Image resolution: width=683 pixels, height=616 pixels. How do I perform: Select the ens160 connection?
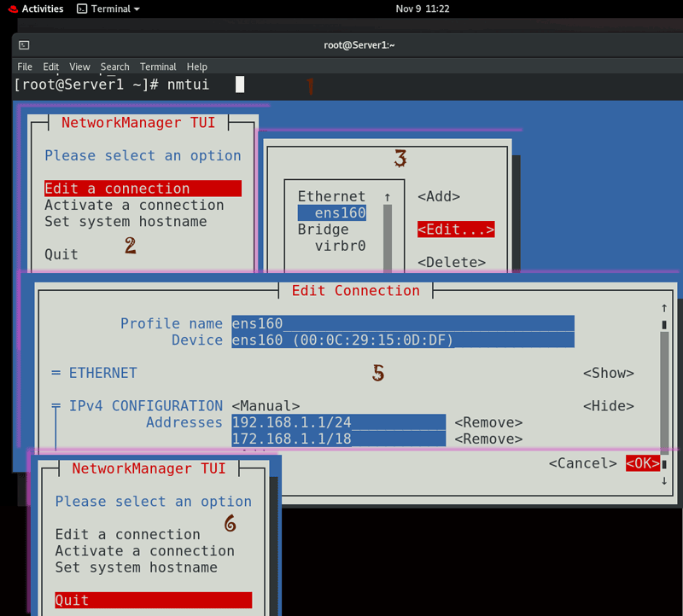point(332,213)
